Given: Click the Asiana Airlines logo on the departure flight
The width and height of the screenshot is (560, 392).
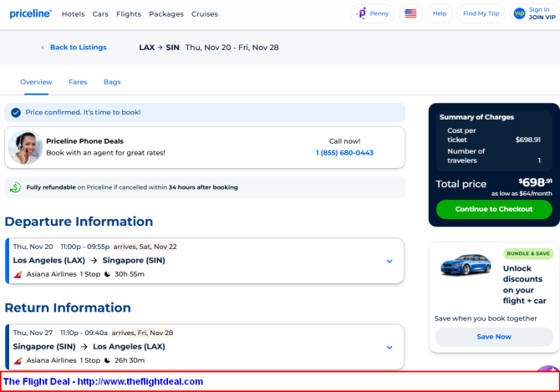Looking at the screenshot, I should pos(18,274).
